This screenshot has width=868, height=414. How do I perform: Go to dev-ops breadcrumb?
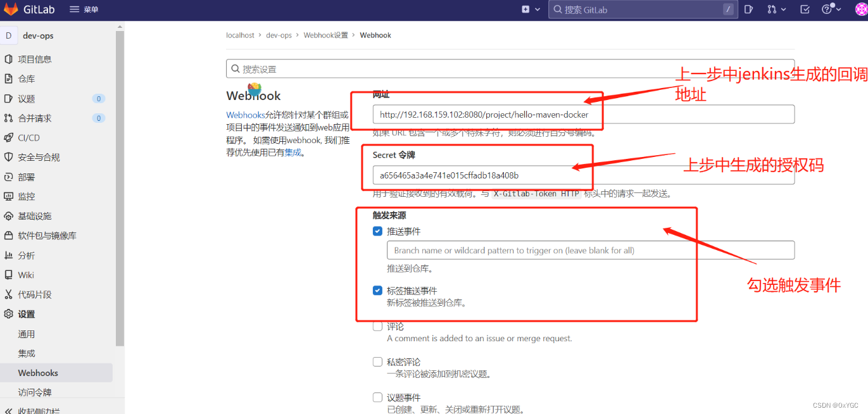pos(279,35)
